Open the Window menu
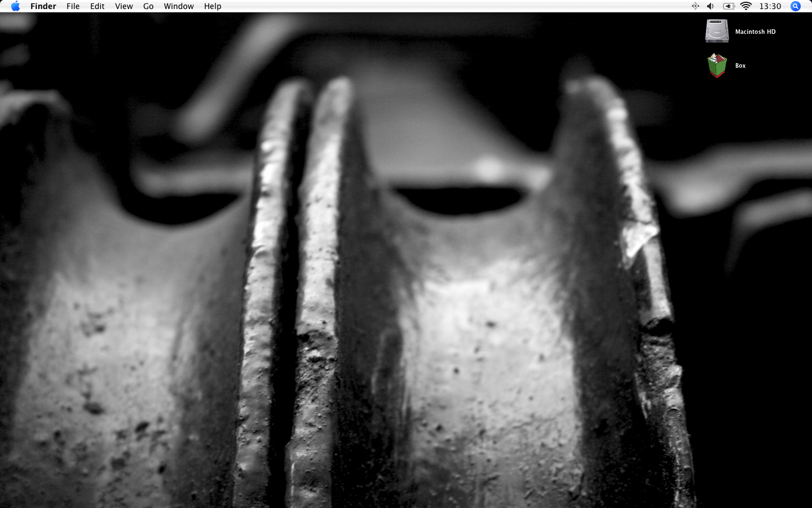This screenshot has height=508, width=812. 179,6
